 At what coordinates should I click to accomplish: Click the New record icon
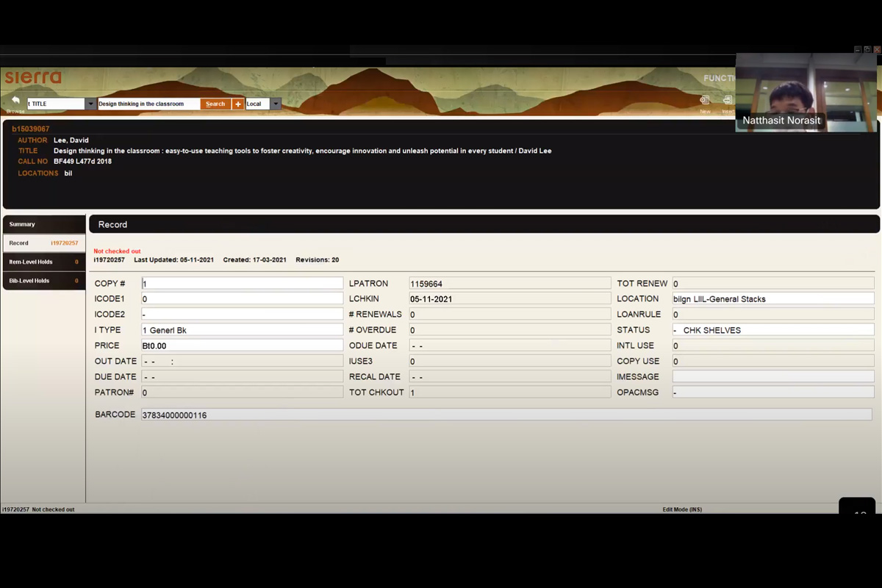[x=705, y=101]
